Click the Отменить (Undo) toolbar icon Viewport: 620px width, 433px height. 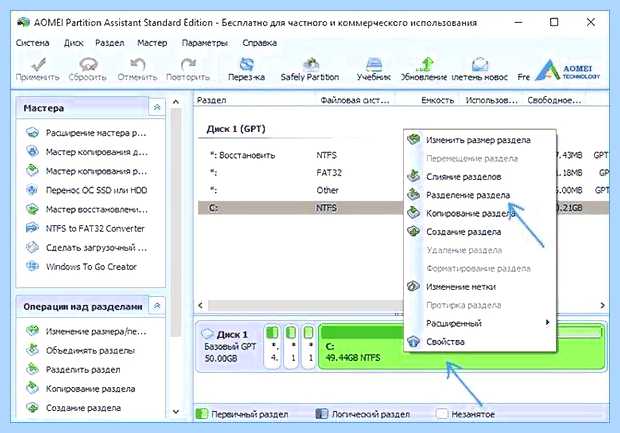(x=138, y=64)
